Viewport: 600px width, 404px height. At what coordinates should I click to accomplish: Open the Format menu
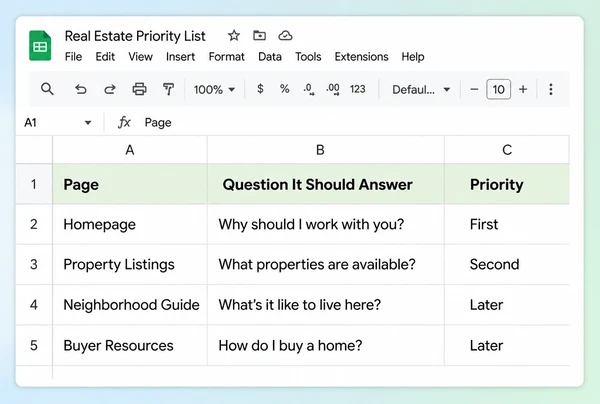click(227, 57)
